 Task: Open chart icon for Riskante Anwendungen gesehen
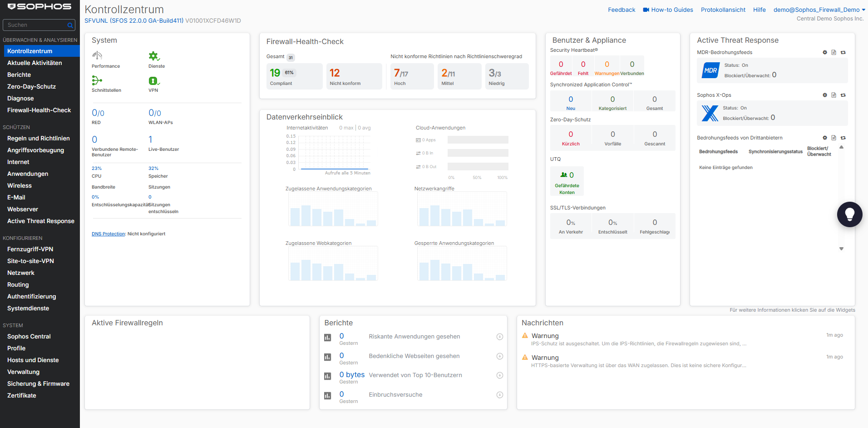tap(327, 338)
